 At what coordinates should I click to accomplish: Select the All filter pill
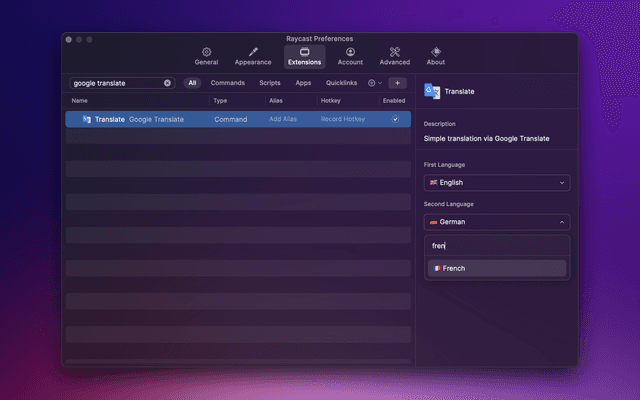pyautogui.click(x=192, y=83)
